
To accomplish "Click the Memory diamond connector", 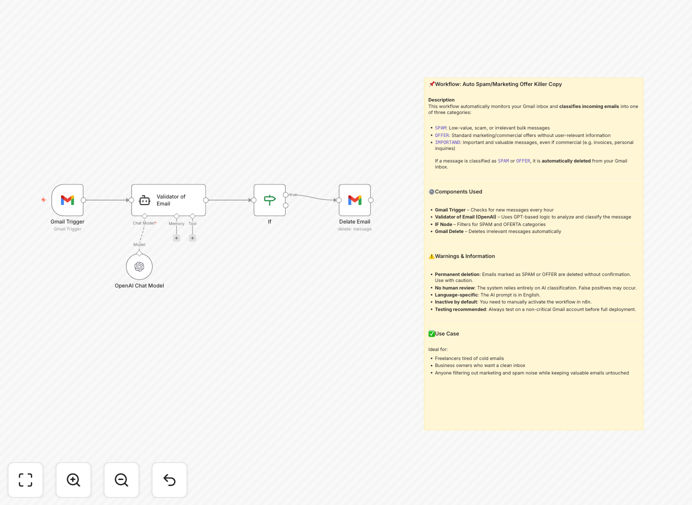I will [177, 216].
